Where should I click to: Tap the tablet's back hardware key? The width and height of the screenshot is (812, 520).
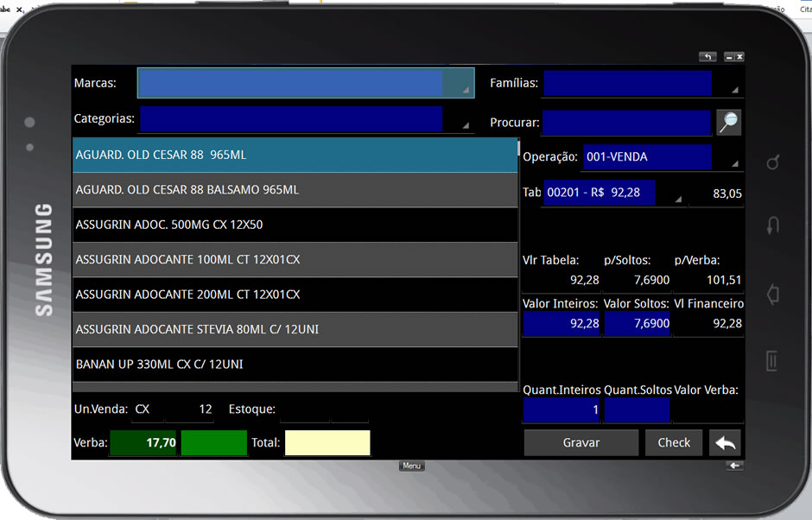pos(772,225)
